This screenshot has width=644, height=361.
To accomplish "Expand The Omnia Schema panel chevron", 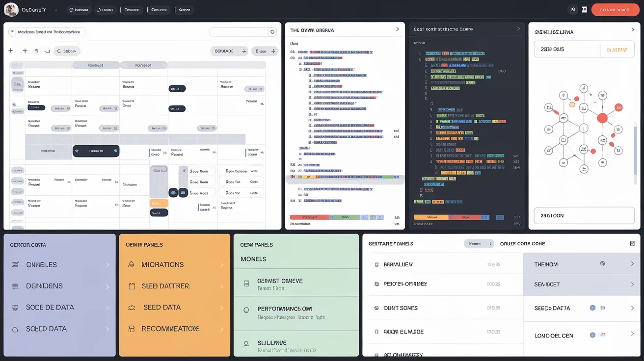I will pyautogui.click(x=398, y=29).
